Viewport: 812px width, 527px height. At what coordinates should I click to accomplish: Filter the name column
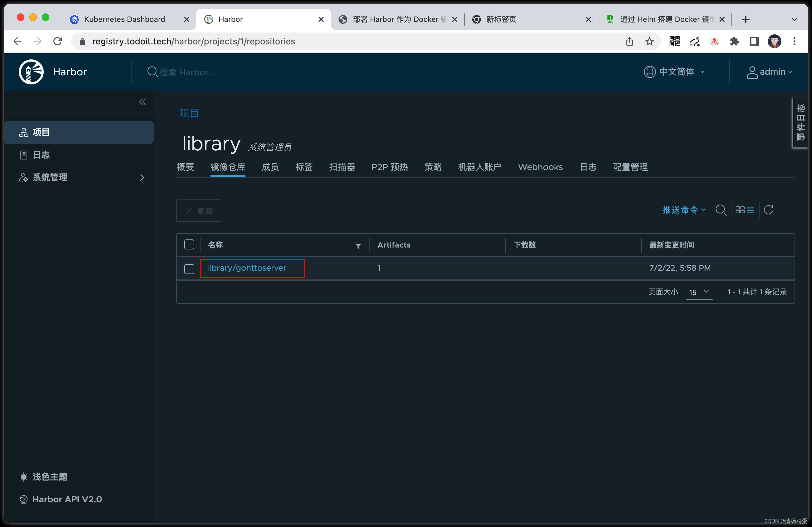[358, 246]
